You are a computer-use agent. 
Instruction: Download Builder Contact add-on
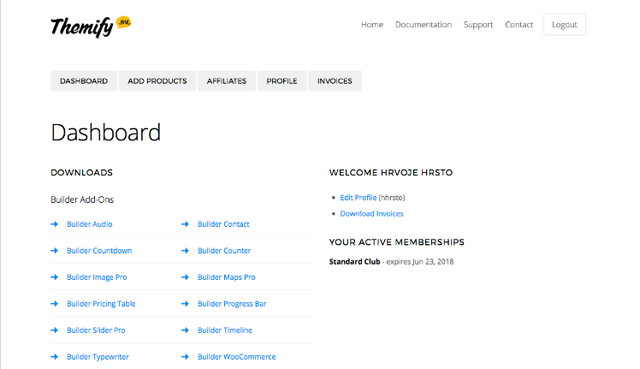click(223, 224)
